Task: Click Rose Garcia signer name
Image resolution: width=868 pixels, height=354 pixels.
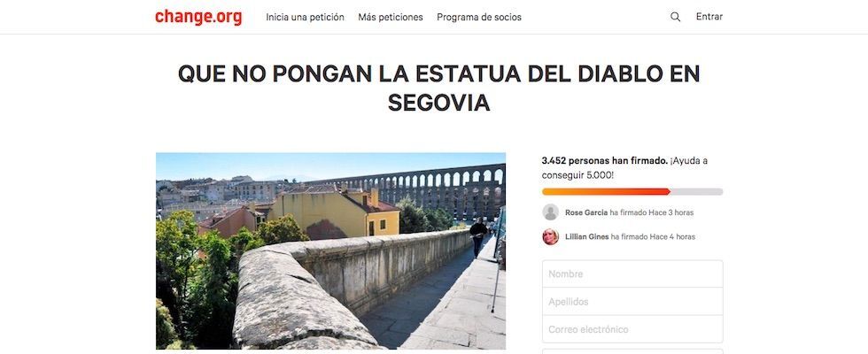Action: pos(586,212)
